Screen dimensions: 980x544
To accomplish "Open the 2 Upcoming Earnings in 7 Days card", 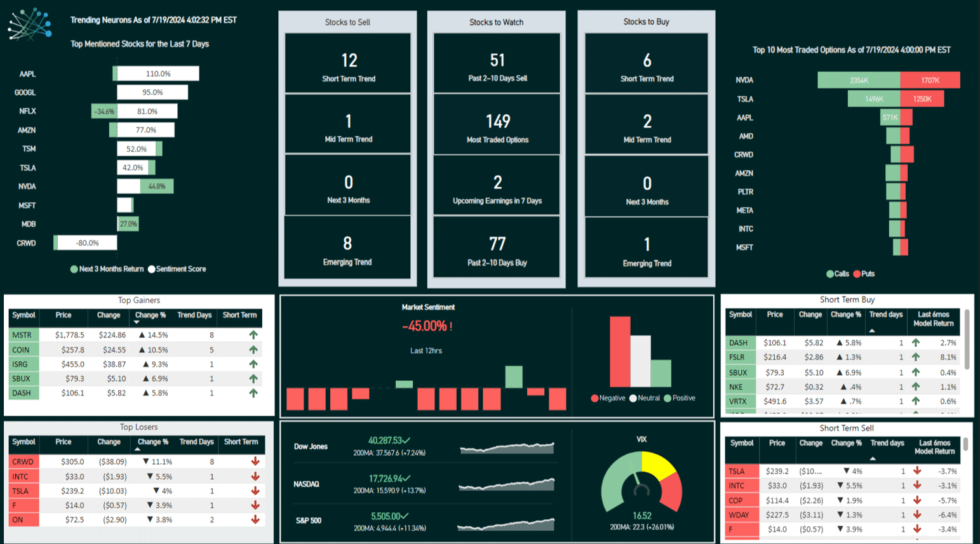I will click(497, 185).
